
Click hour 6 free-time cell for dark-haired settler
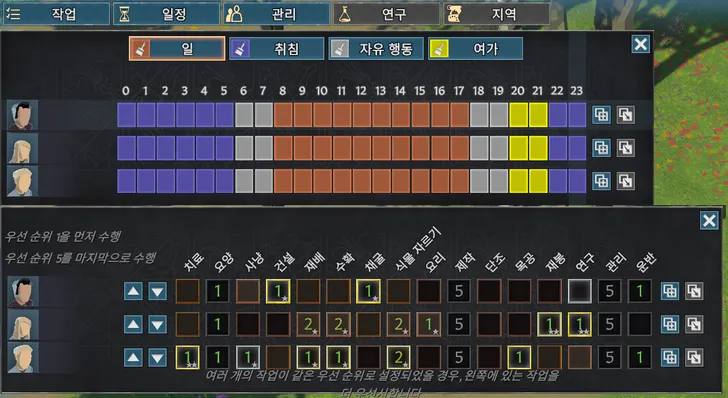click(x=244, y=115)
